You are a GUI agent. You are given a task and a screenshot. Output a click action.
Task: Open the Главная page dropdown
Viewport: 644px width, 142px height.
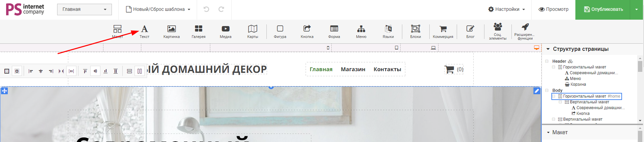[x=84, y=9]
